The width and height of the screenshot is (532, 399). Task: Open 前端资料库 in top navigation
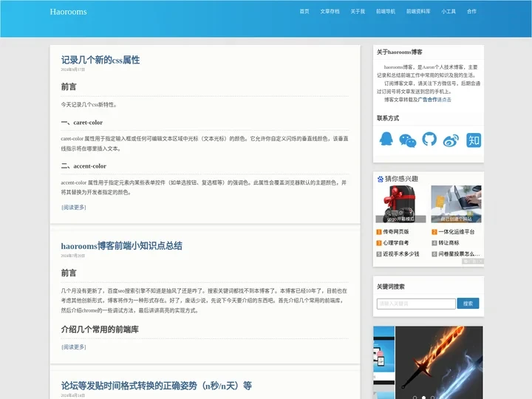pyautogui.click(x=418, y=12)
